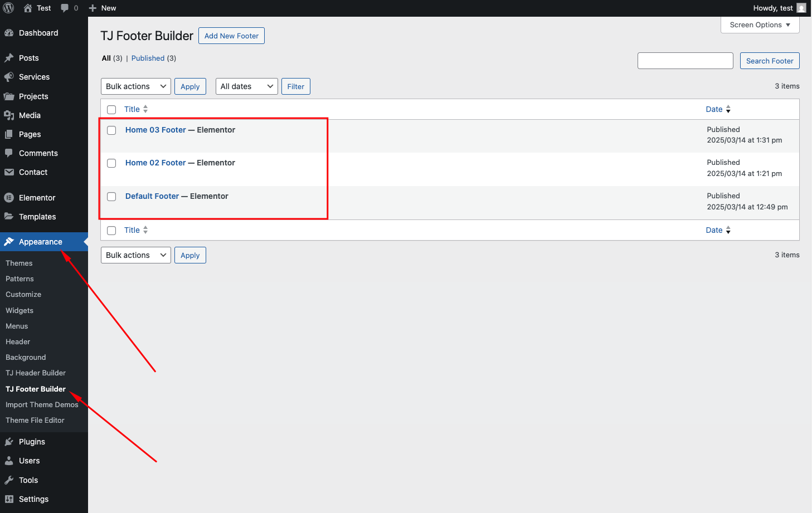
Task: Open Menus submenu item
Action: (x=17, y=326)
